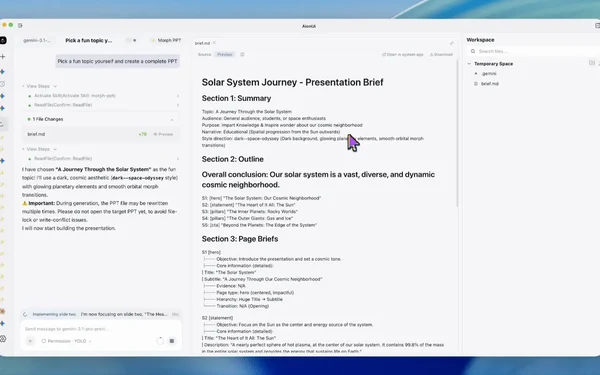Click Open in system app
This screenshot has height=375, width=600.
pos(403,55)
